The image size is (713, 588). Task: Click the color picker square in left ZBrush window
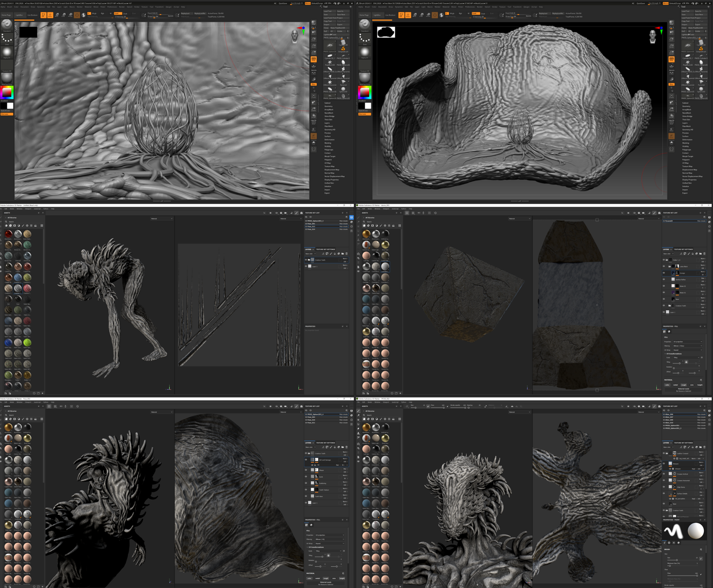tap(7, 92)
